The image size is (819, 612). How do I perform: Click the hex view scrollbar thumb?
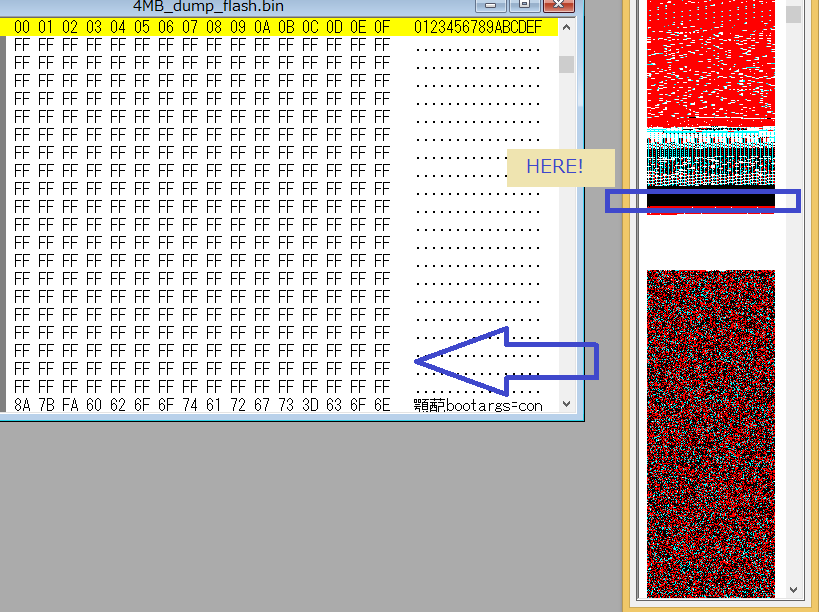coord(566,65)
